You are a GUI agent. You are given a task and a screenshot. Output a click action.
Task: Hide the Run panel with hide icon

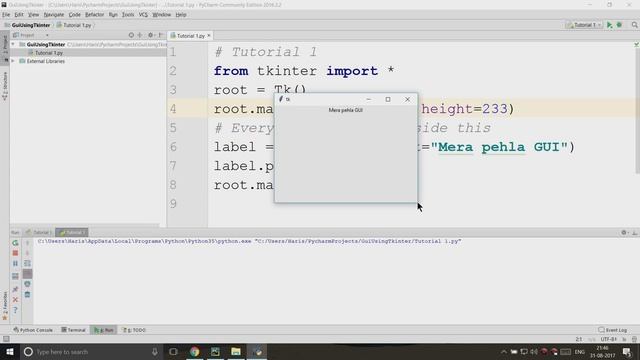(x=634, y=232)
